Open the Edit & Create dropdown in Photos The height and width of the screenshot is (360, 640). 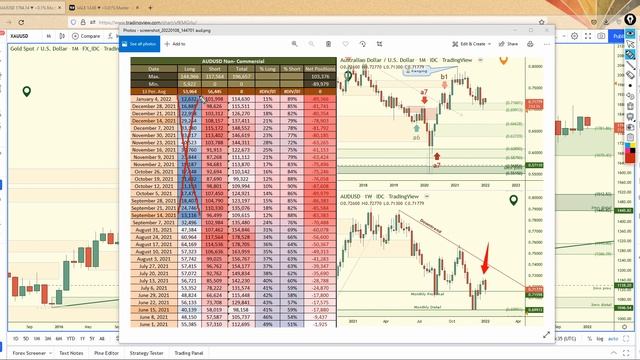[x=471, y=44]
